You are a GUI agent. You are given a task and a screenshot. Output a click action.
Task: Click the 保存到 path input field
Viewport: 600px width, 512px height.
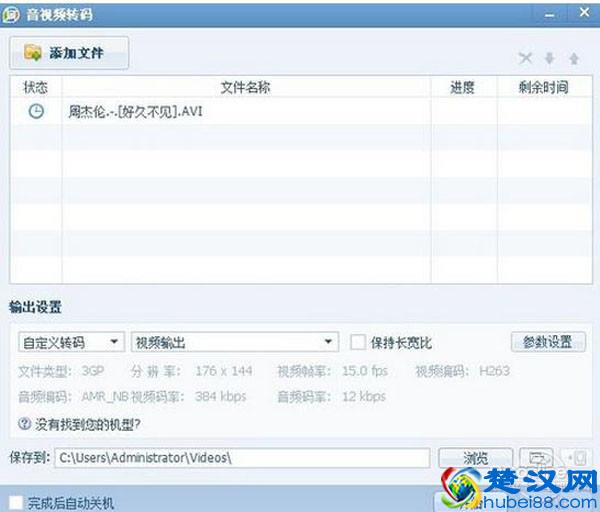(x=242, y=458)
